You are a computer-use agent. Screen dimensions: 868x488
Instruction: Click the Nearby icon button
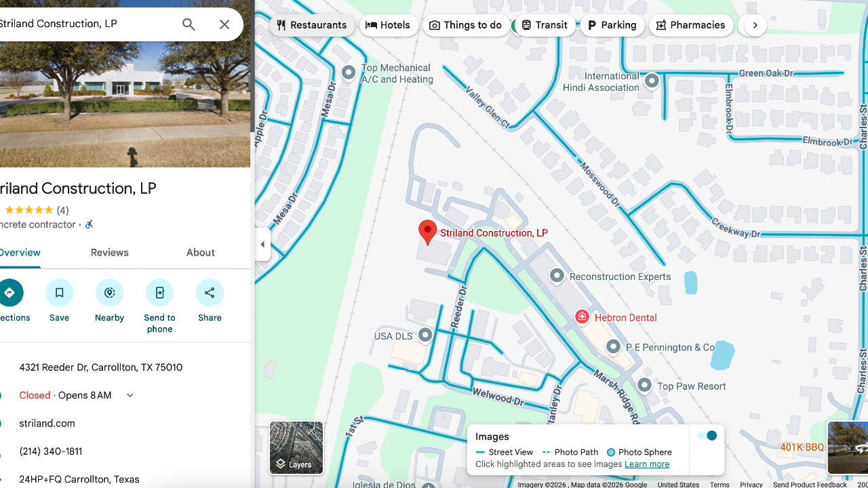pos(110,293)
